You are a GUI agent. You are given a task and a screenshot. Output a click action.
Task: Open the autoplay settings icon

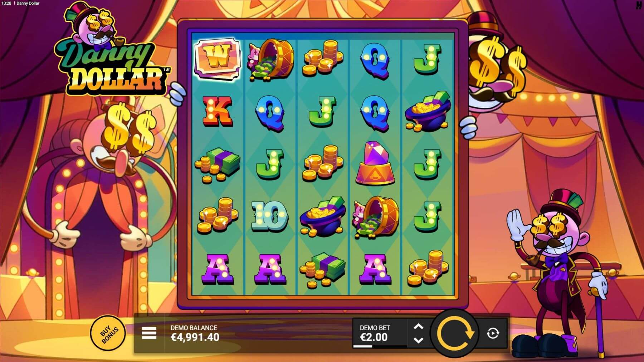(x=493, y=333)
